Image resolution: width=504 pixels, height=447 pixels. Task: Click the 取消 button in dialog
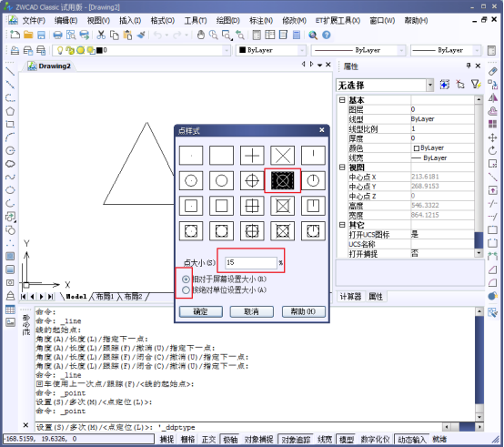pos(252,311)
